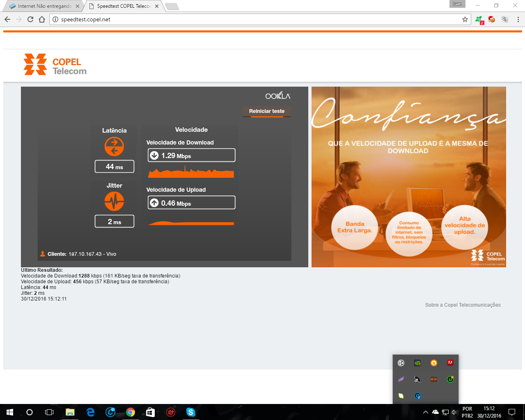The image size is (525, 420).
Task: Click the download speed graph
Action: [191, 171]
